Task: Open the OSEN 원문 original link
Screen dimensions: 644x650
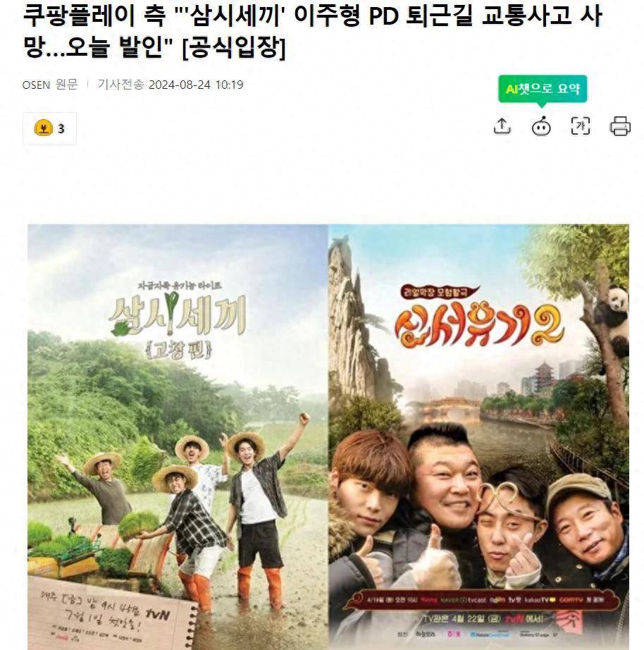Action: [x=50, y=85]
